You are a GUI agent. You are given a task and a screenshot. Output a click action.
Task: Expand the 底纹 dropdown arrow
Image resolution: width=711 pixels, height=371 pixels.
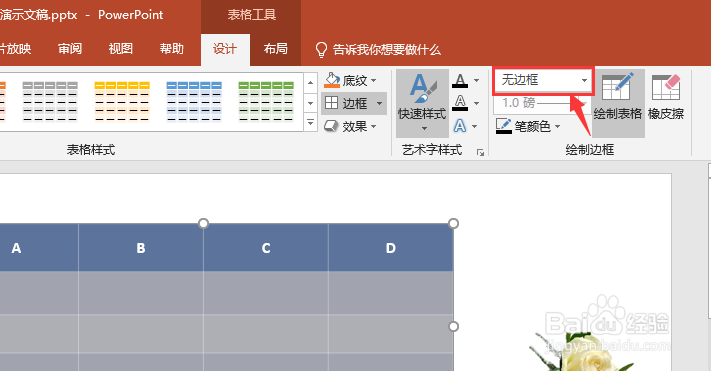click(374, 81)
